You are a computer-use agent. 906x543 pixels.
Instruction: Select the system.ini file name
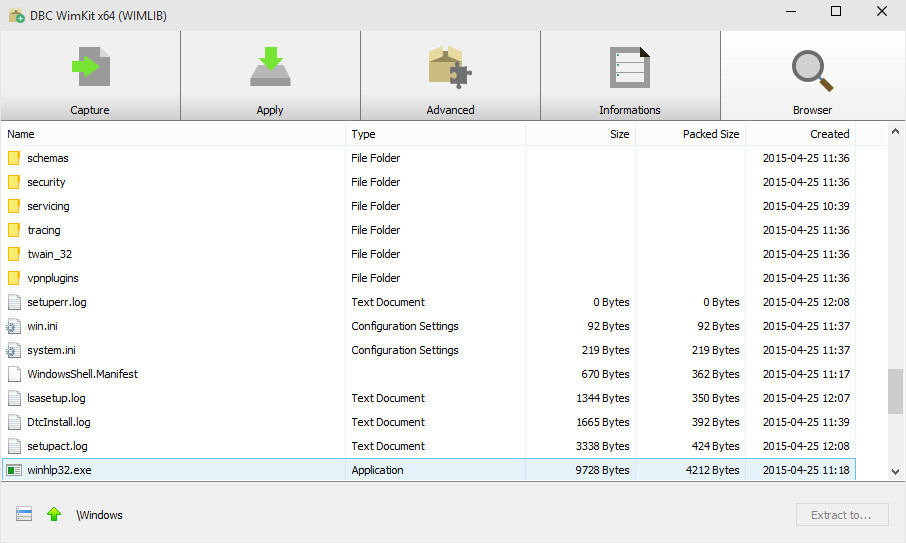[x=51, y=350]
